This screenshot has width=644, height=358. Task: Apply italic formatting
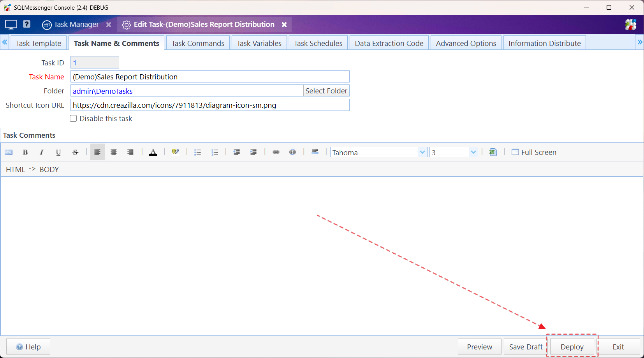tap(42, 152)
